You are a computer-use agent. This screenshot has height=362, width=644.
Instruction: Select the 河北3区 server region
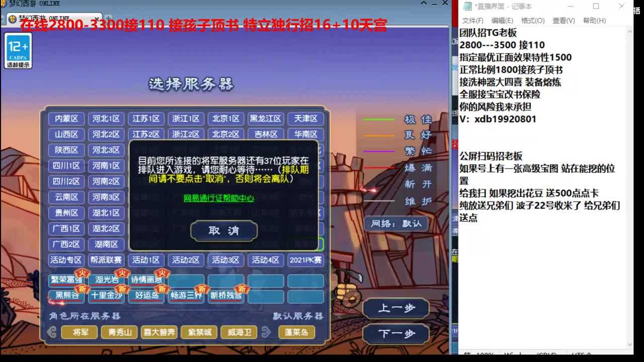[106, 150]
